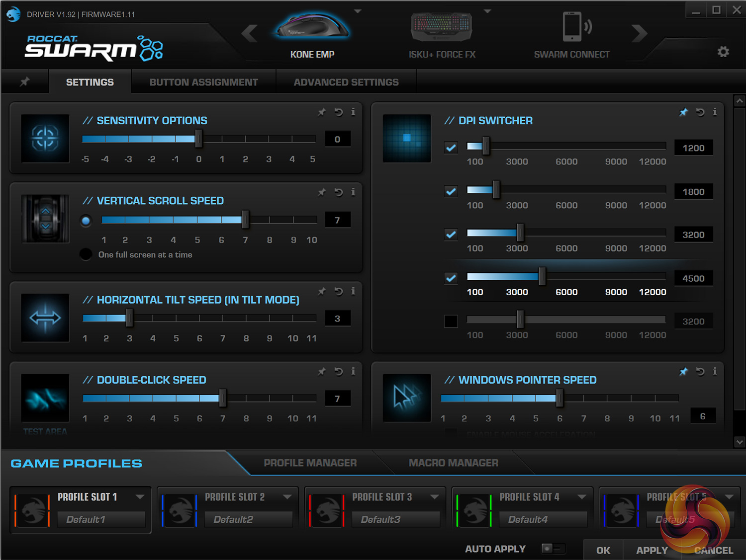Click the Horizontal Tilt Speed slider handle
The height and width of the screenshot is (560, 746).
pyautogui.click(x=129, y=318)
